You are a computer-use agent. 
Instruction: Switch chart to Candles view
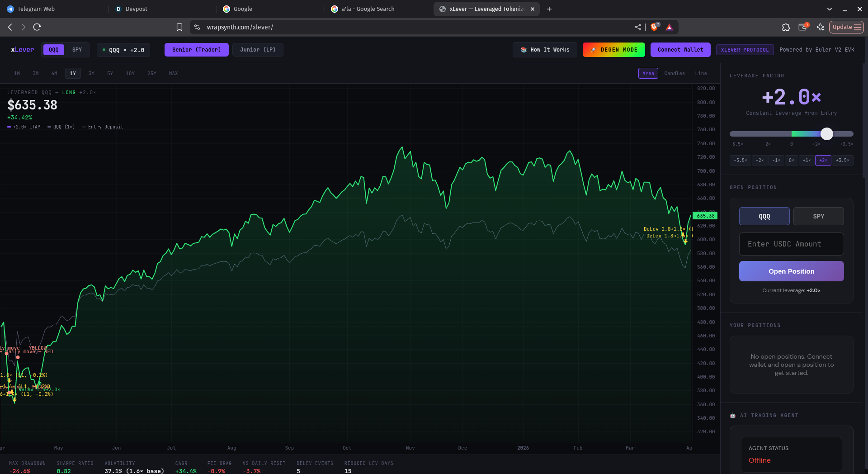pos(675,73)
